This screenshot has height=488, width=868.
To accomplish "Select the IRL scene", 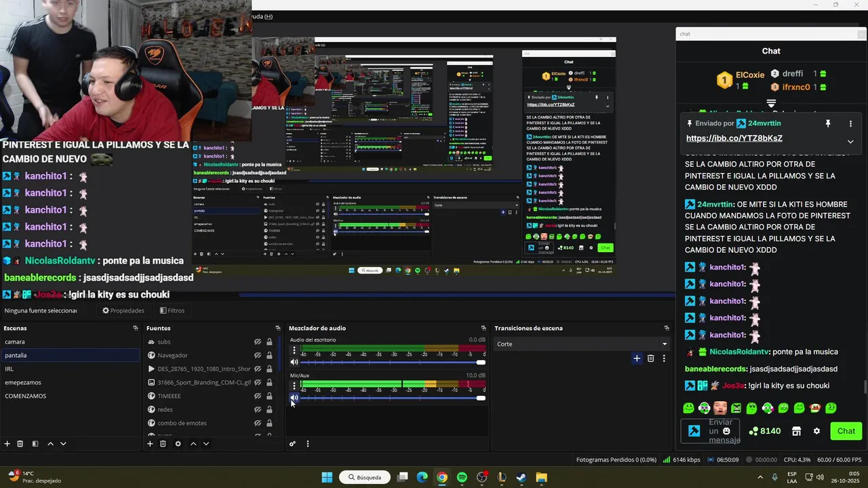I will [70, 369].
